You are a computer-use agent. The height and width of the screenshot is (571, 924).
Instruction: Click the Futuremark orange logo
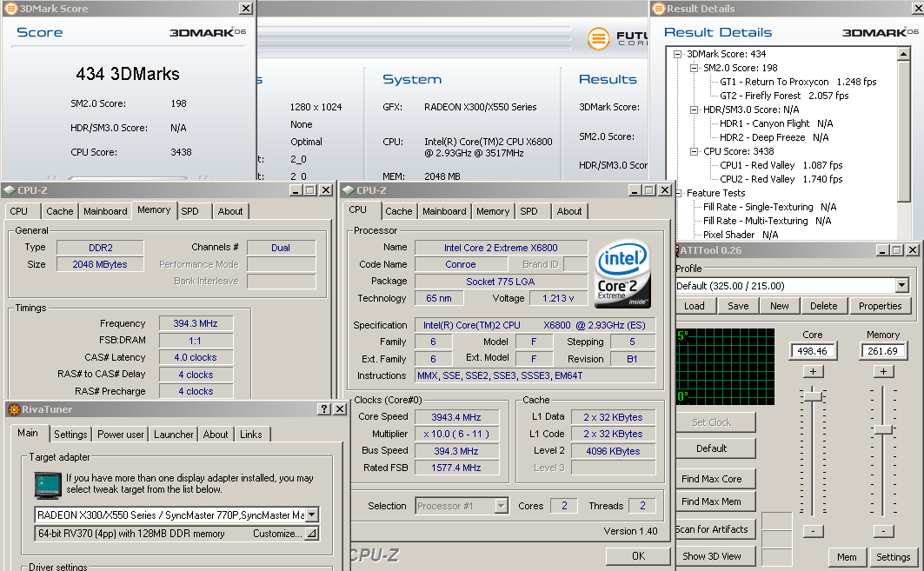(599, 39)
